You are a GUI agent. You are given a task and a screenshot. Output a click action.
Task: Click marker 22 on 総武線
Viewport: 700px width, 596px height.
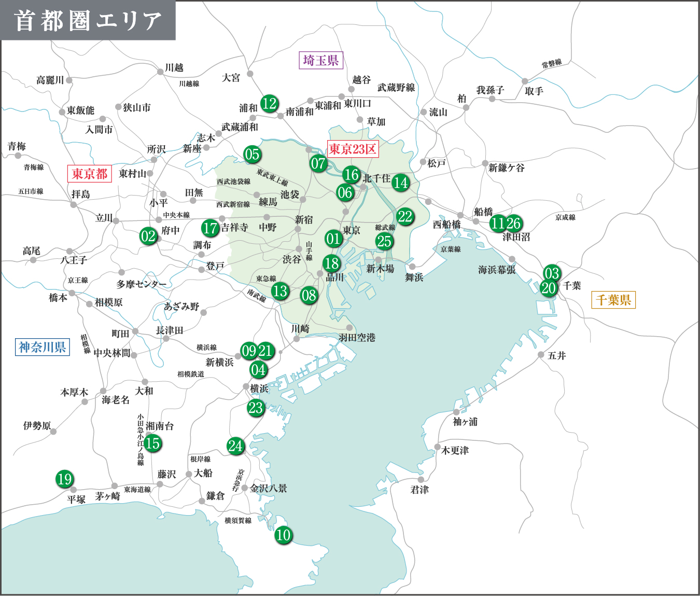tap(405, 216)
